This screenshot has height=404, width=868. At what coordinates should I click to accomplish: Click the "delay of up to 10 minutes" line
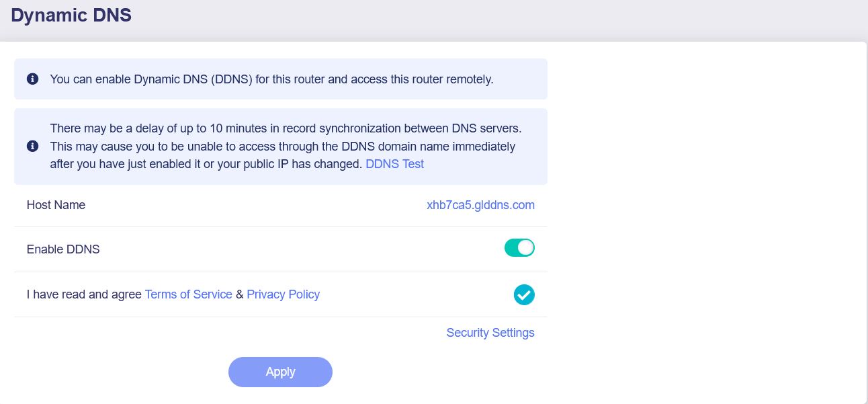286,128
